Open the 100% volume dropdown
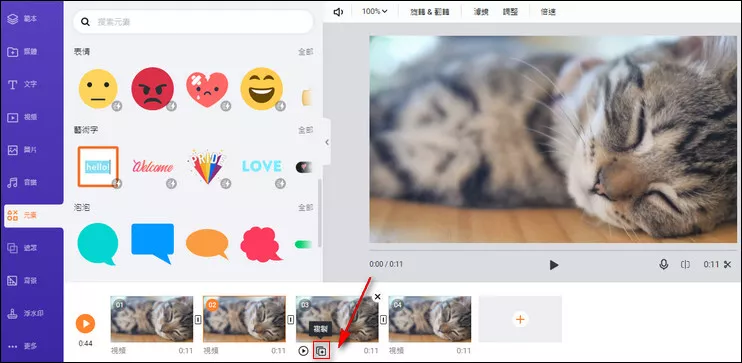742x363 pixels. point(375,11)
